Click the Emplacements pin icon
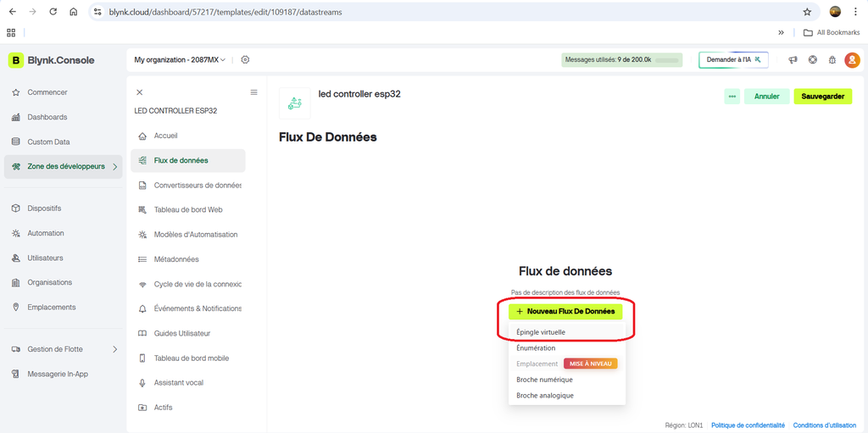Image resolution: width=868 pixels, height=433 pixels. (16, 308)
